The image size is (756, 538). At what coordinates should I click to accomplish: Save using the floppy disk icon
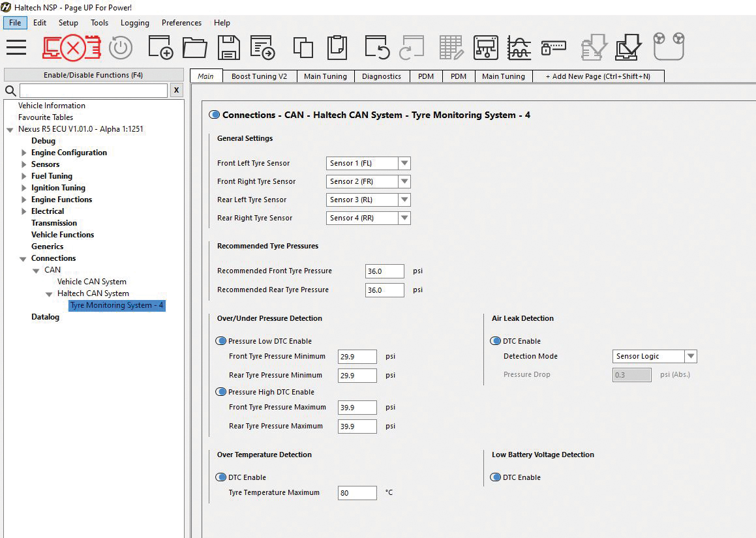[x=228, y=48]
